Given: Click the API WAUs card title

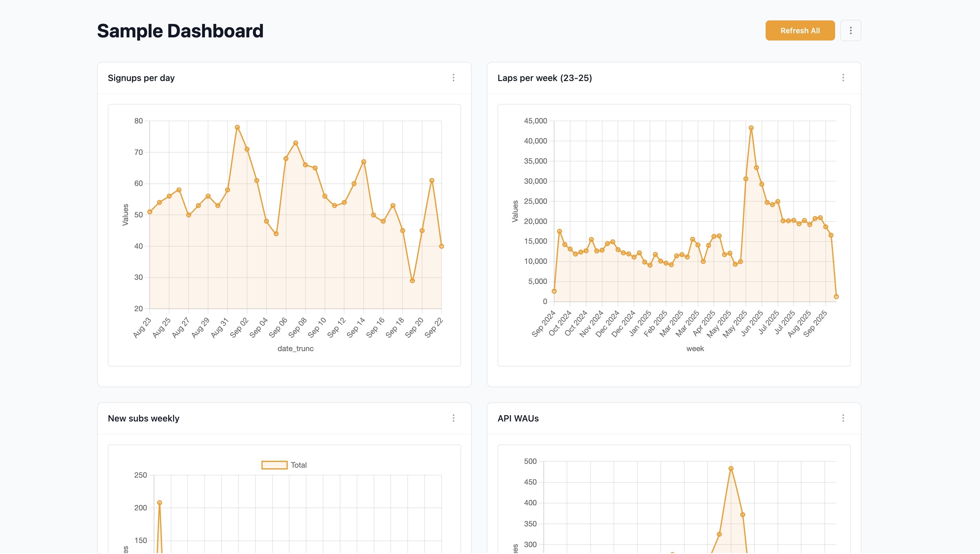Looking at the screenshot, I should 518,419.
